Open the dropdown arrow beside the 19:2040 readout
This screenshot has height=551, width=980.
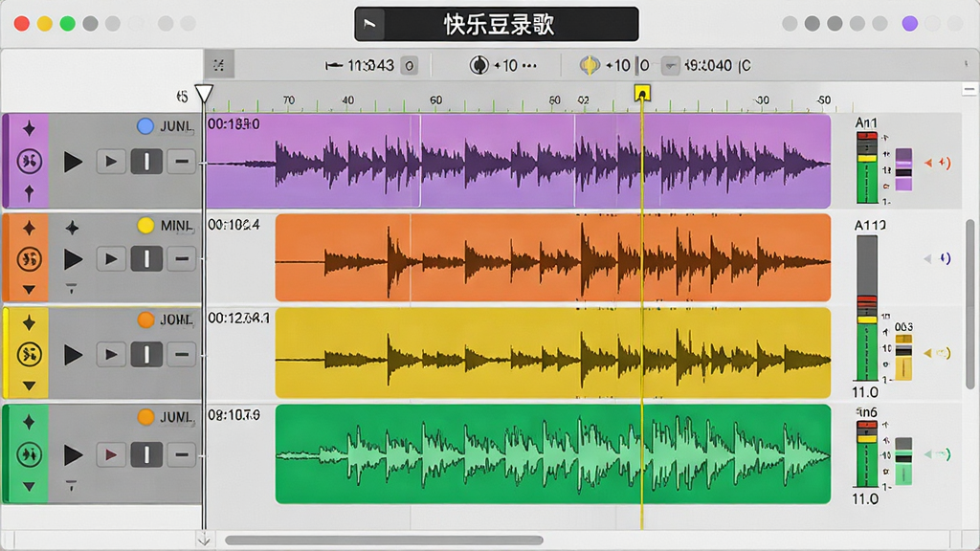pyautogui.click(x=670, y=65)
